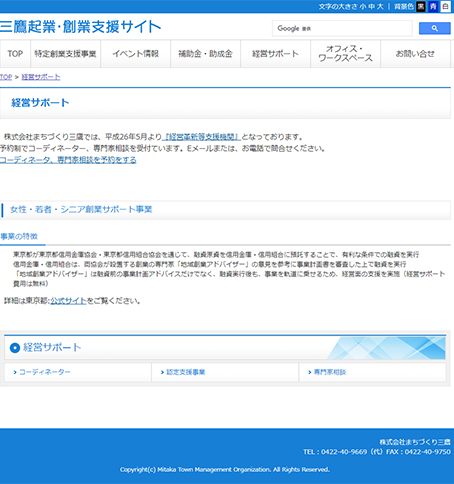Image resolution: width=454 pixels, height=484 pixels.
Task: Click the 経営サポート page title heading
Action: [40, 103]
